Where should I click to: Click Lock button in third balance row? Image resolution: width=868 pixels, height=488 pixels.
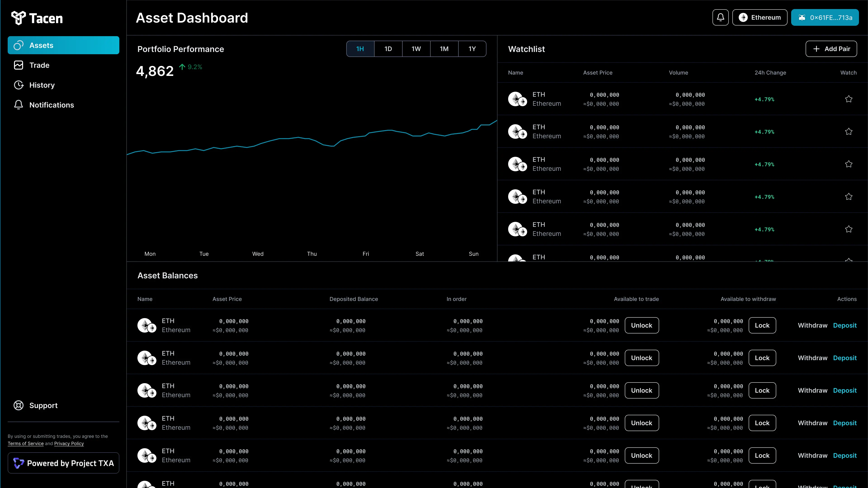(x=762, y=390)
